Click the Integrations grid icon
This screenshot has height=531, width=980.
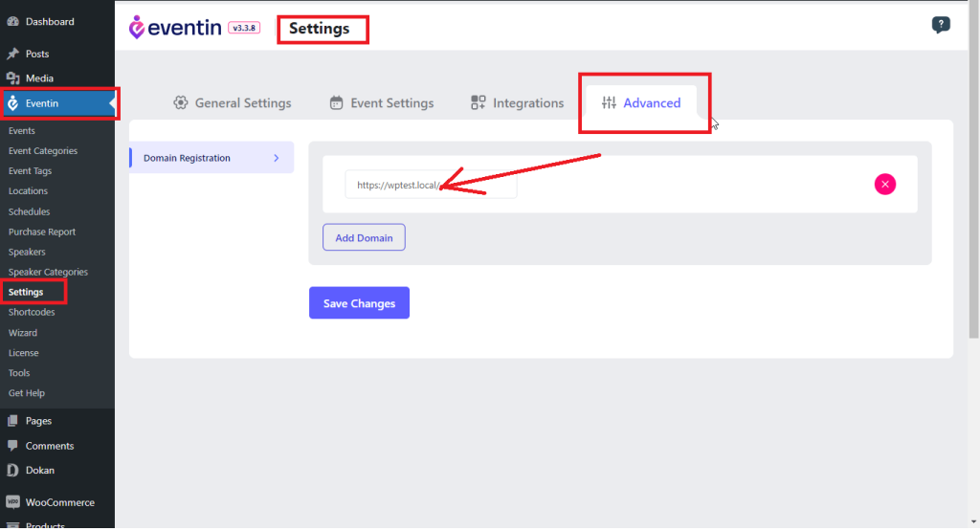pyautogui.click(x=479, y=102)
